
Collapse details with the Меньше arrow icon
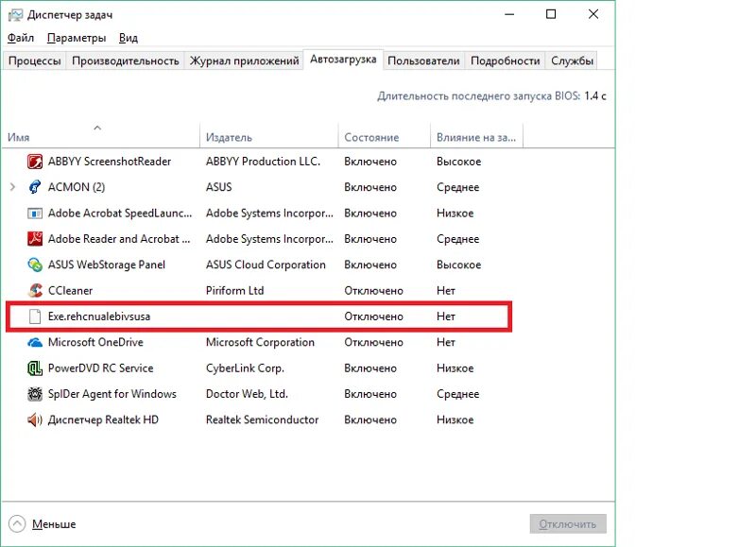(x=17, y=524)
